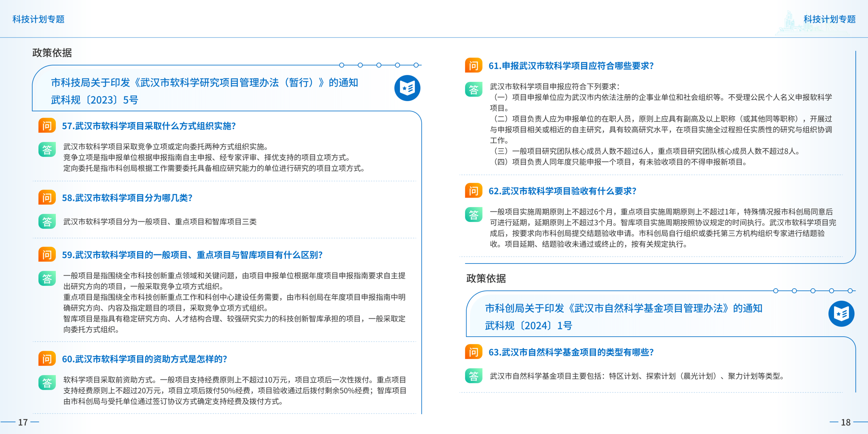Click the orange 问 icon beside question 58
Image resolution: width=868 pixels, height=434 pixels.
pos(47,197)
